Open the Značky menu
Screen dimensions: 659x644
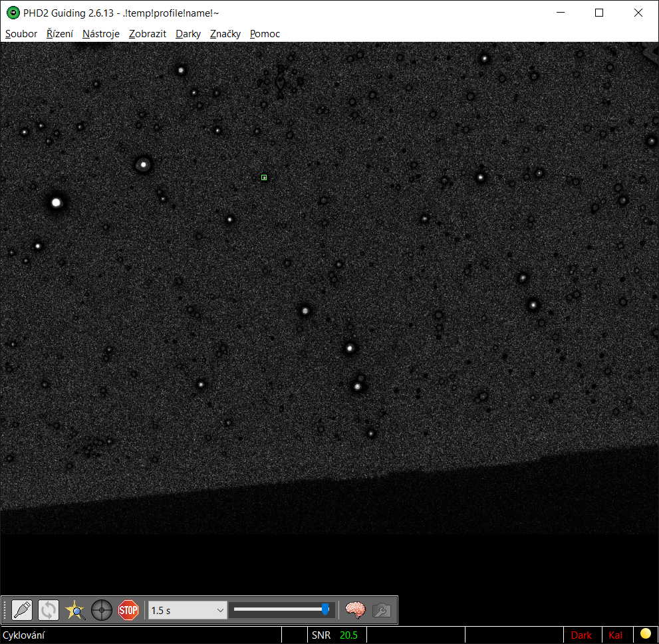pyautogui.click(x=225, y=34)
